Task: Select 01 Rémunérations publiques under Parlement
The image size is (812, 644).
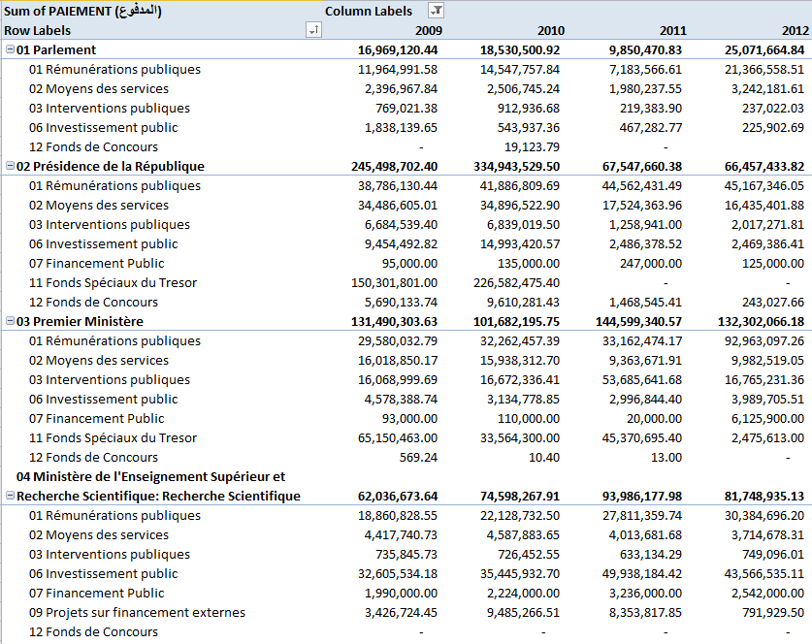Action: point(114,70)
